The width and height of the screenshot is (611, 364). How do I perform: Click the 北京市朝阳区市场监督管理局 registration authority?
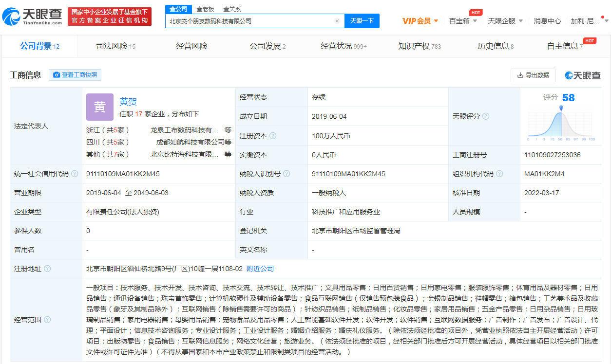[x=356, y=231]
